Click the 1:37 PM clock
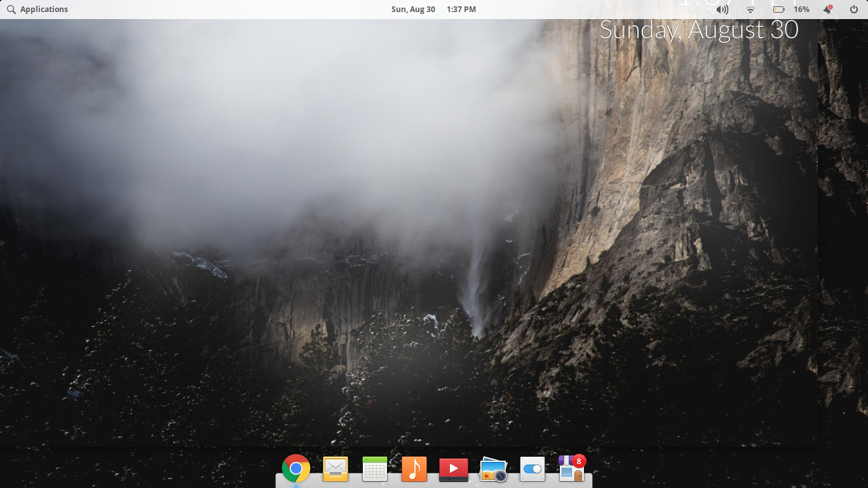The width and height of the screenshot is (868, 488). 460,9
